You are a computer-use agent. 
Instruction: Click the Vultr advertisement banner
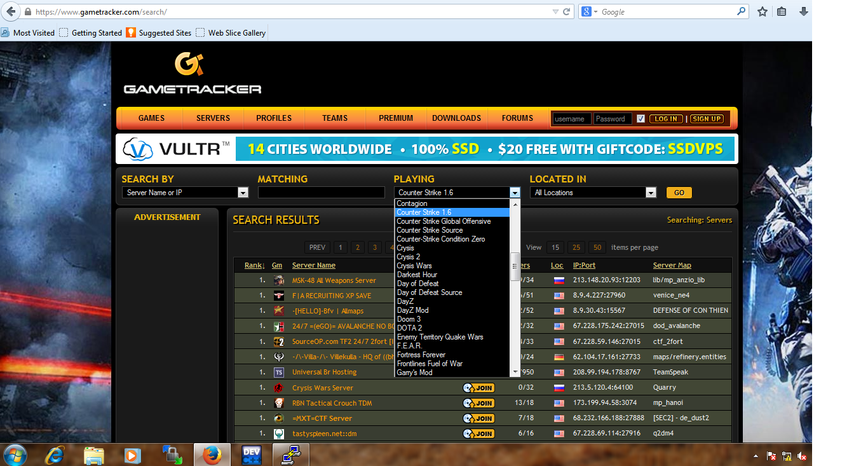(x=427, y=149)
